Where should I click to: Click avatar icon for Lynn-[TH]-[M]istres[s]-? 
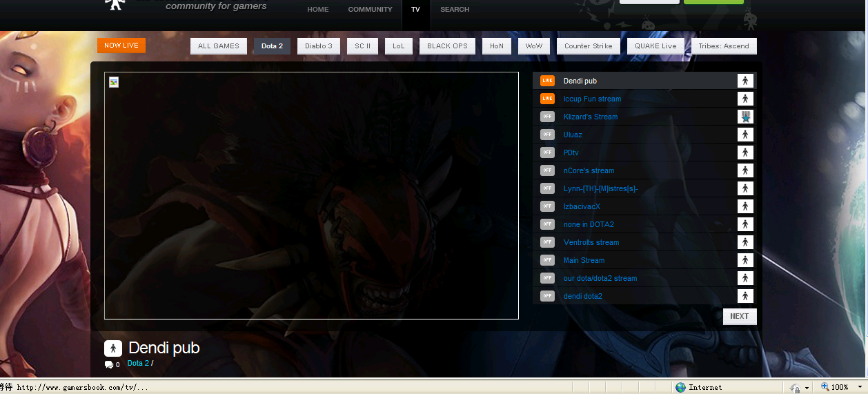(x=745, y=188)
